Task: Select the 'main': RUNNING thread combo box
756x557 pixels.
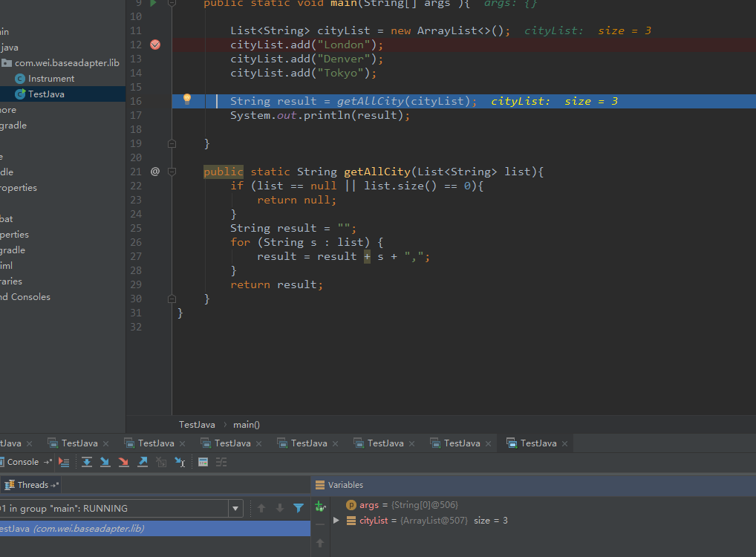Action: (x=120, y=508)
